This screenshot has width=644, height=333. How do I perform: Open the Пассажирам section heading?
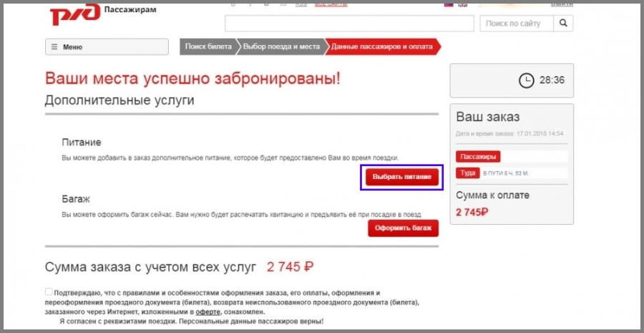point(130,10)
